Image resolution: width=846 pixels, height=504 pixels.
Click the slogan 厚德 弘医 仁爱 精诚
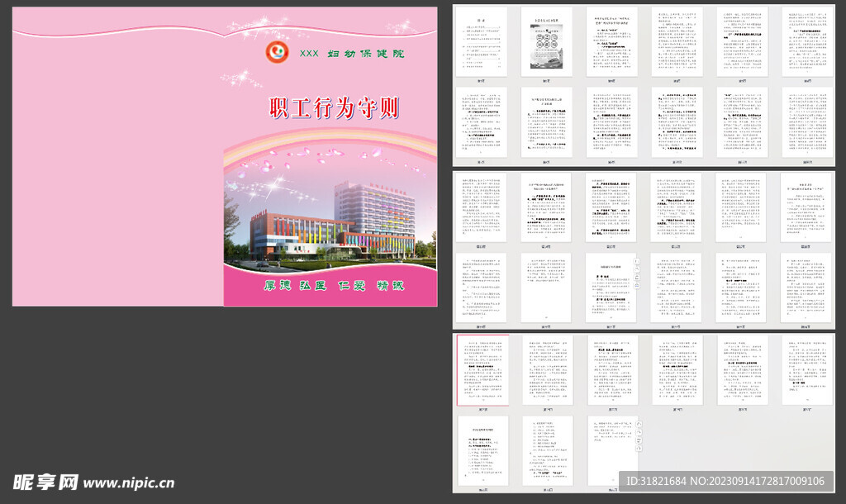[335, 283]
